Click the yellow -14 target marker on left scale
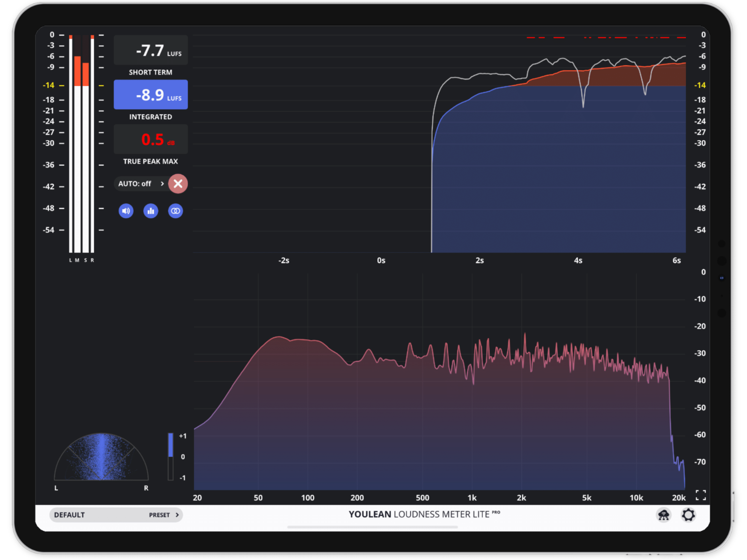The image size is (747, 560). (49, 86)
